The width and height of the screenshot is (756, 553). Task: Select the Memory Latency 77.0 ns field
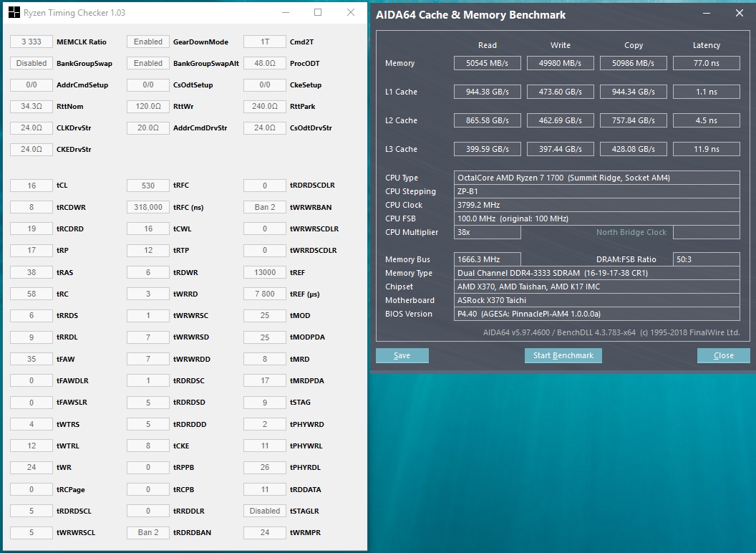[x=707, y=63]
